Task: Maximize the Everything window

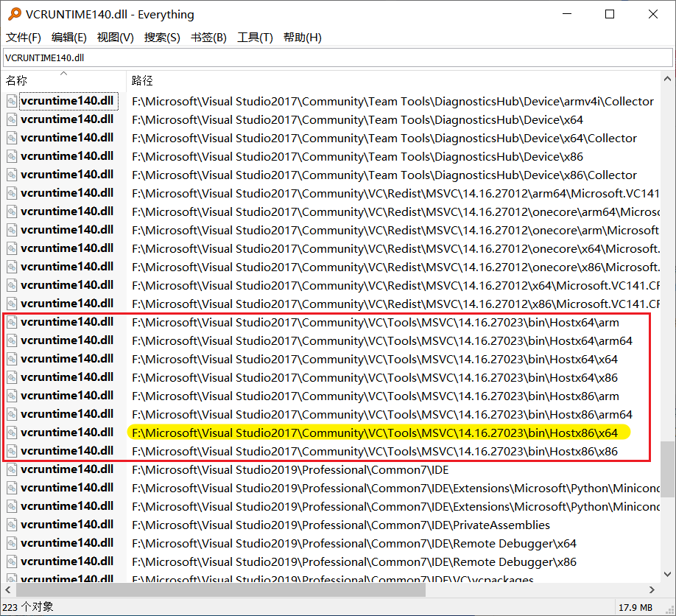Action: pyautogui.click(x=610, y=14)
